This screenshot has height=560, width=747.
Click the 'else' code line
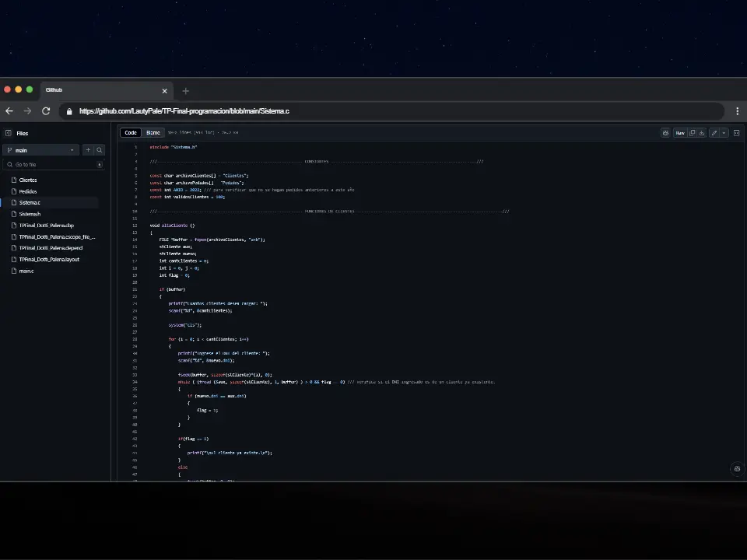(183, 467)
